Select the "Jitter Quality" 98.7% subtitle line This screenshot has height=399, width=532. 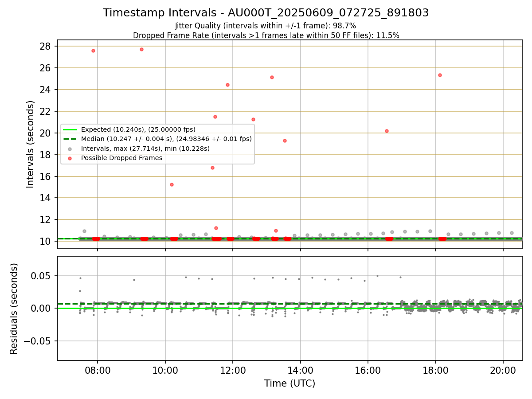click(x=266, y=26)
